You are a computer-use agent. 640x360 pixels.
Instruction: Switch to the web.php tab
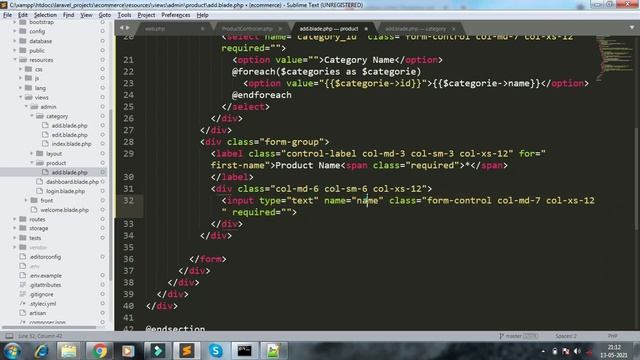[155, 29]
